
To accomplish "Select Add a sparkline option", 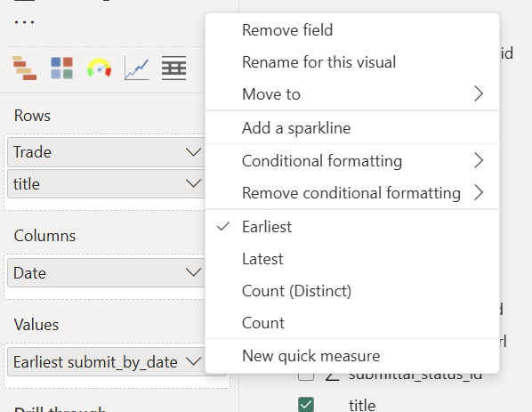I will (x=352, y=128).
